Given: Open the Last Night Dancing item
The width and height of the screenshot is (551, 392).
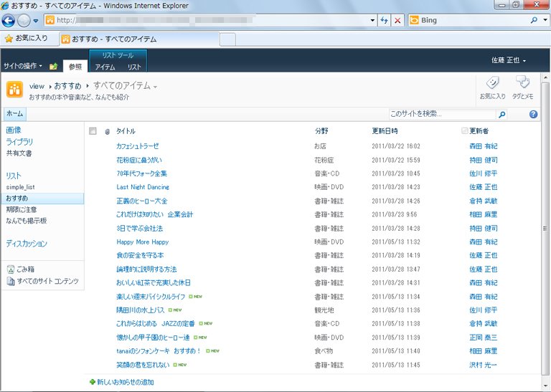Looking at the screenshot, I should pyautogui.click(x=143, y=187).
